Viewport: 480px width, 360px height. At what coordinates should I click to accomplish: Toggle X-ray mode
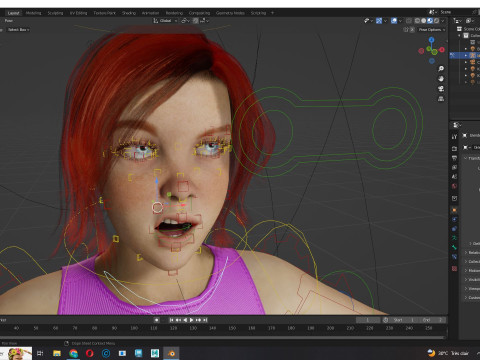pyautogui.click(x=409, y=21)
